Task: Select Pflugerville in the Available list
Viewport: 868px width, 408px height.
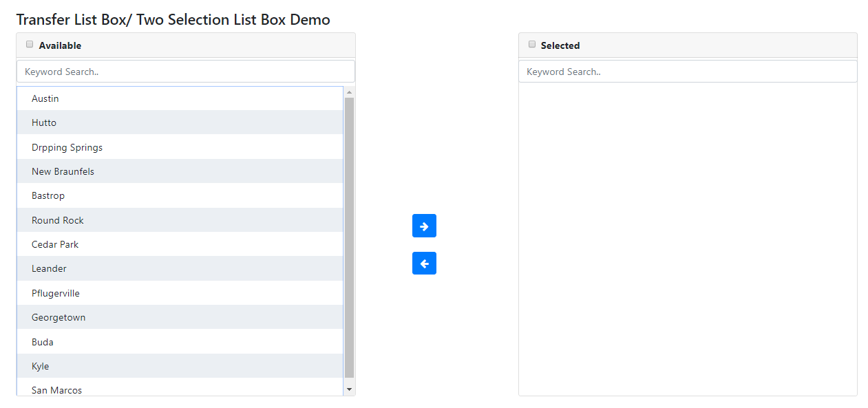Action: (x=180, y=293)
